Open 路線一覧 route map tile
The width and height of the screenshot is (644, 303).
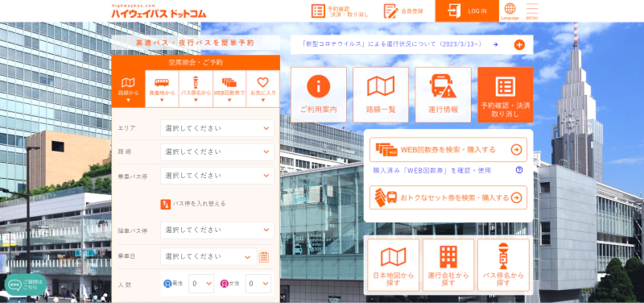(x=381, y=94)
